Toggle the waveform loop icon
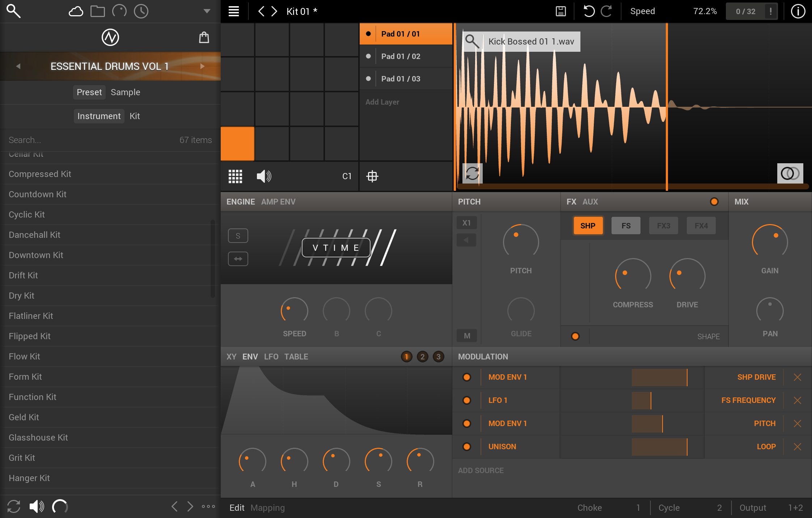Image resolution: width=812 pixels, height=518 pixels. pyautogui.click(x=472, y=173)
